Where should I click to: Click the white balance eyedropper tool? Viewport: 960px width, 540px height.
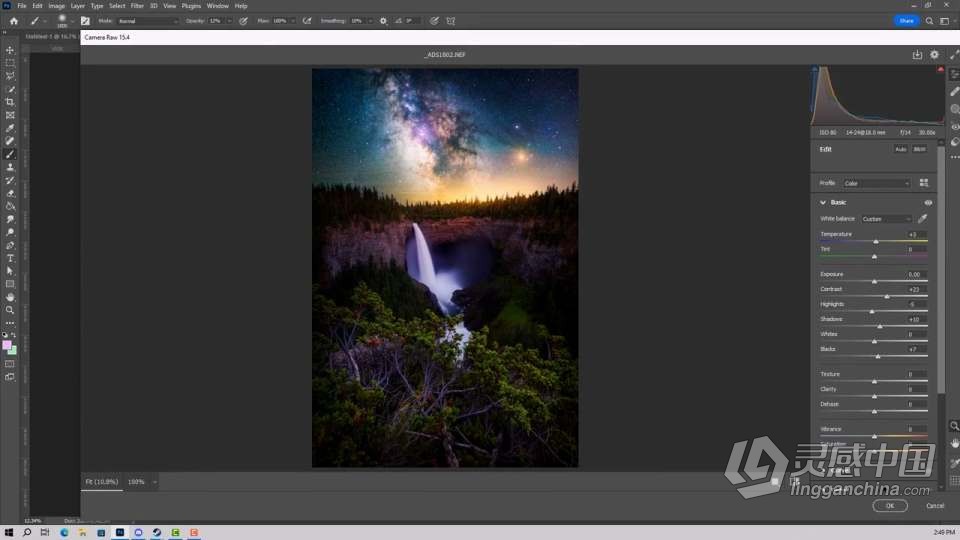coord(922,219)
